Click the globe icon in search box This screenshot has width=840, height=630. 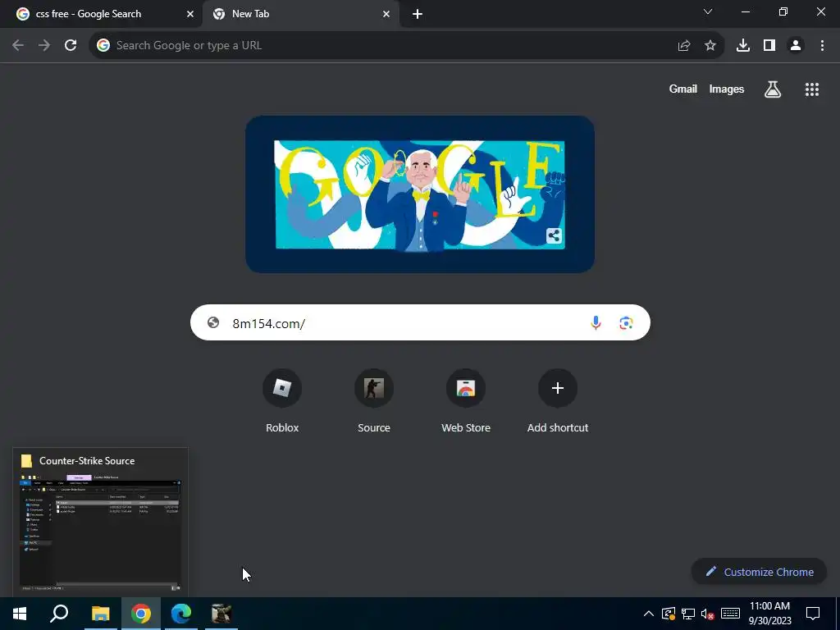point(213,322)
